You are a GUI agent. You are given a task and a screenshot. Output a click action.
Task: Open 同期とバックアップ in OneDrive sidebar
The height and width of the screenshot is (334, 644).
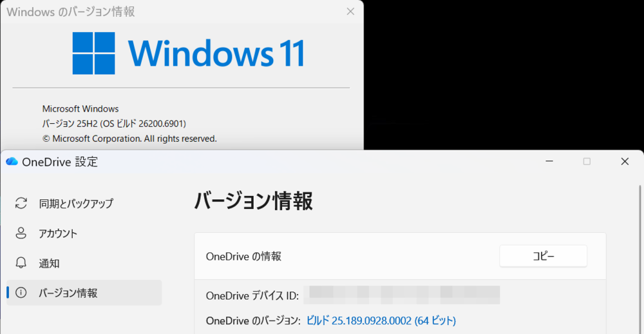pos(84,203)
